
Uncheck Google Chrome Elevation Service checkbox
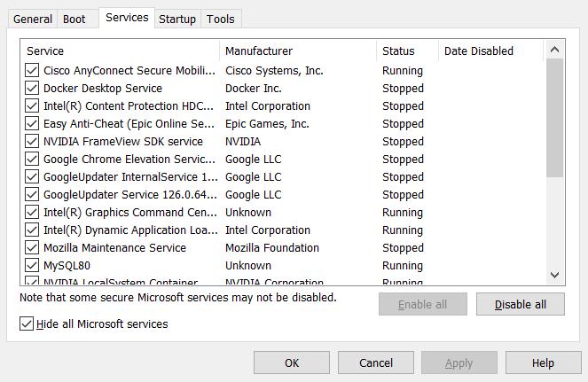32,160
